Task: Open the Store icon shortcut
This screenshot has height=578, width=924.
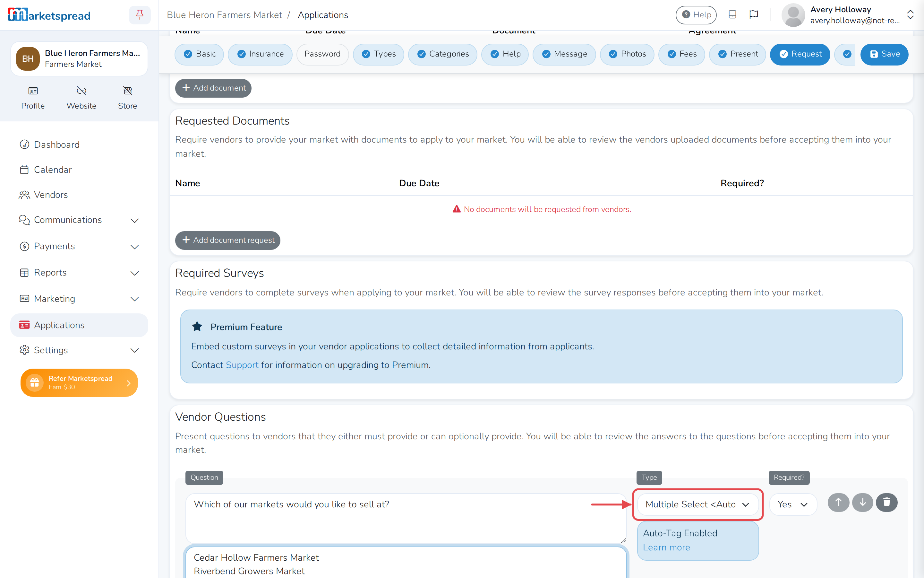Action: (127, 98)
